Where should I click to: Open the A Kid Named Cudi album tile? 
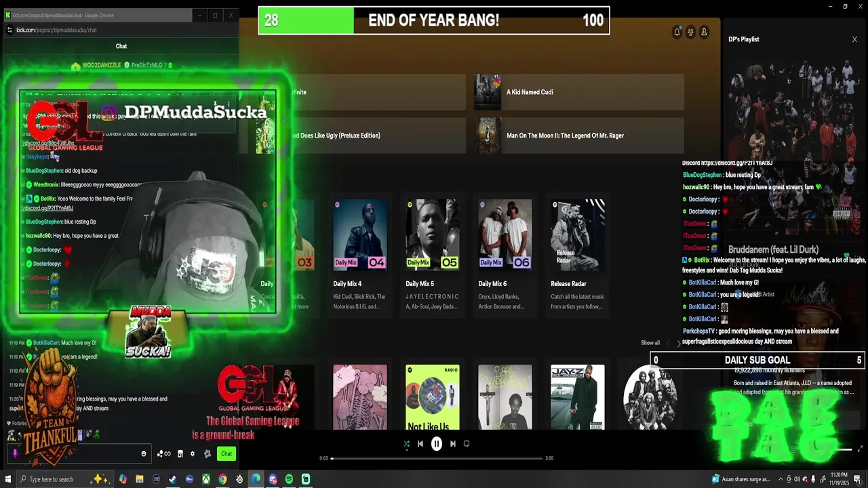pos(579,92)
